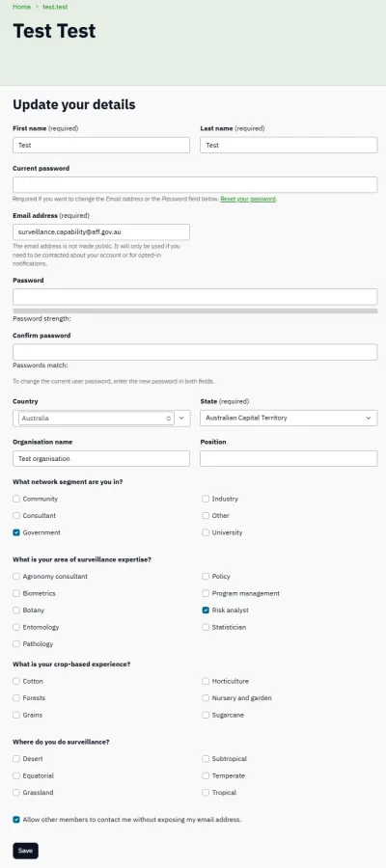Uncheck the Government checkbox
The width and height of the screenshot is (386, 868).
point(16,532)
